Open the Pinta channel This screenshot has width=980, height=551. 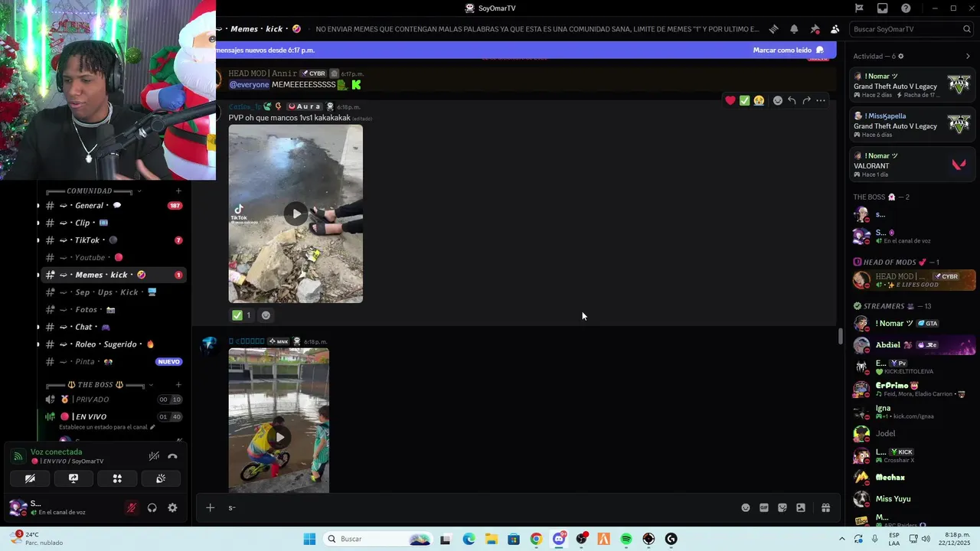(x=114, y=362)
